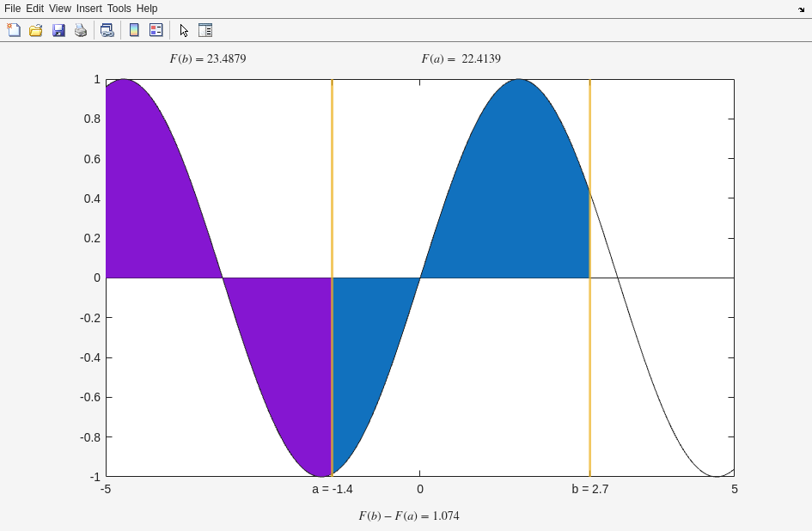Open the File menu

pos(12,9)
